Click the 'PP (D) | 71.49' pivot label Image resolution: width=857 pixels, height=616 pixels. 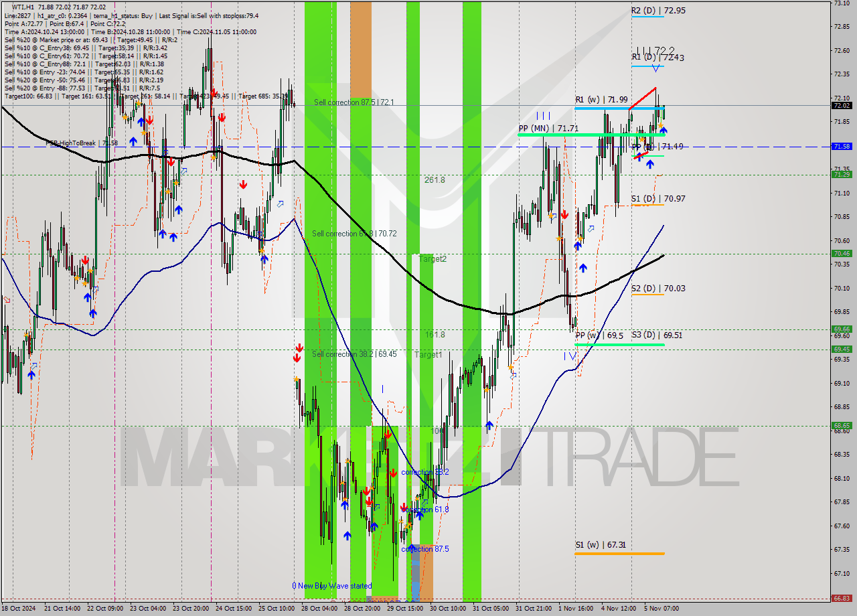657,146
